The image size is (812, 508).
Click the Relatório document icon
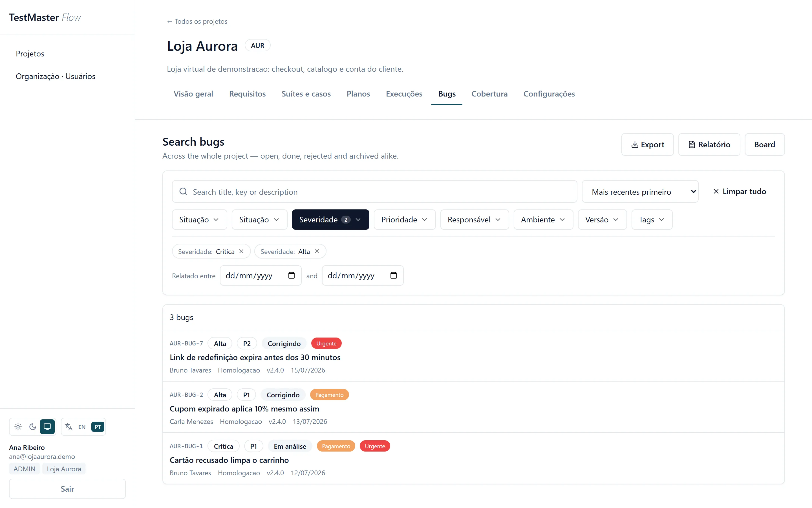pos(692,144)
